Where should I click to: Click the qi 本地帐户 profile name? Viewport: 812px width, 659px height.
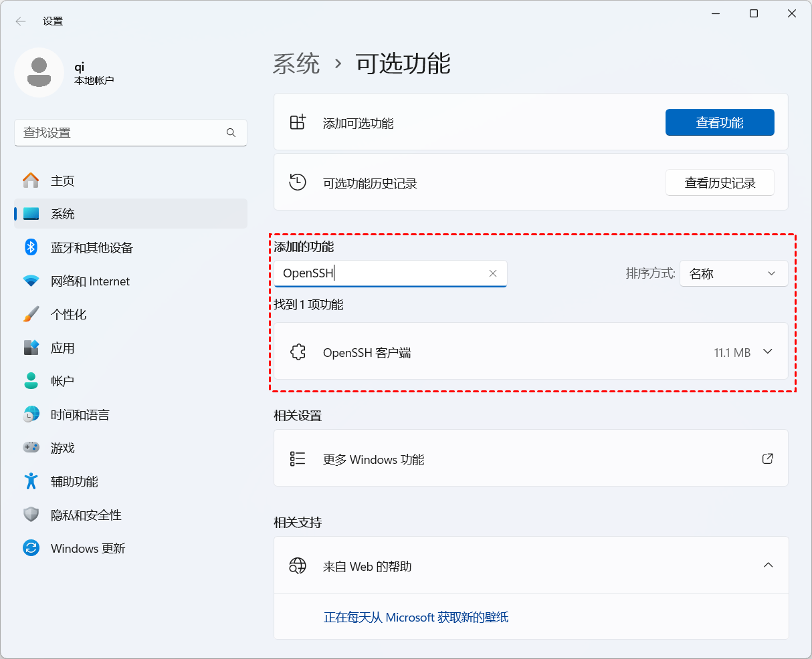(x=94, y=73)
